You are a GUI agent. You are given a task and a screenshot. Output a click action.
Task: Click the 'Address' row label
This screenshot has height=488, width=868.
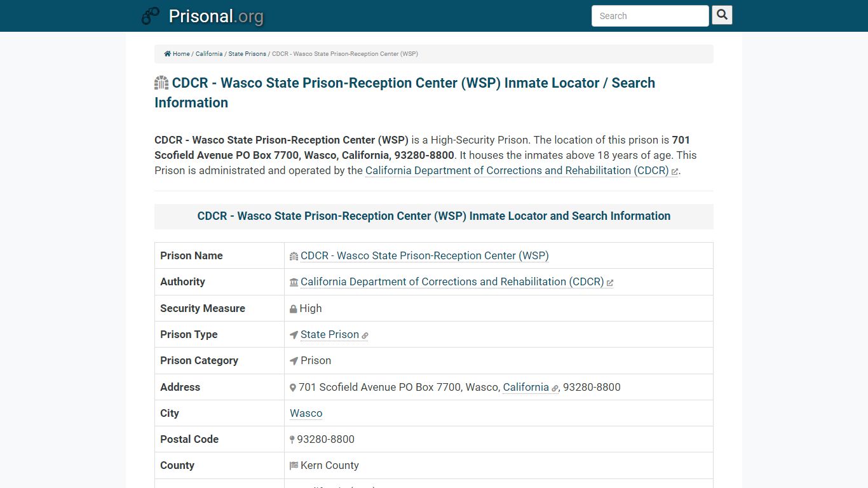click(x=180, y=387)
